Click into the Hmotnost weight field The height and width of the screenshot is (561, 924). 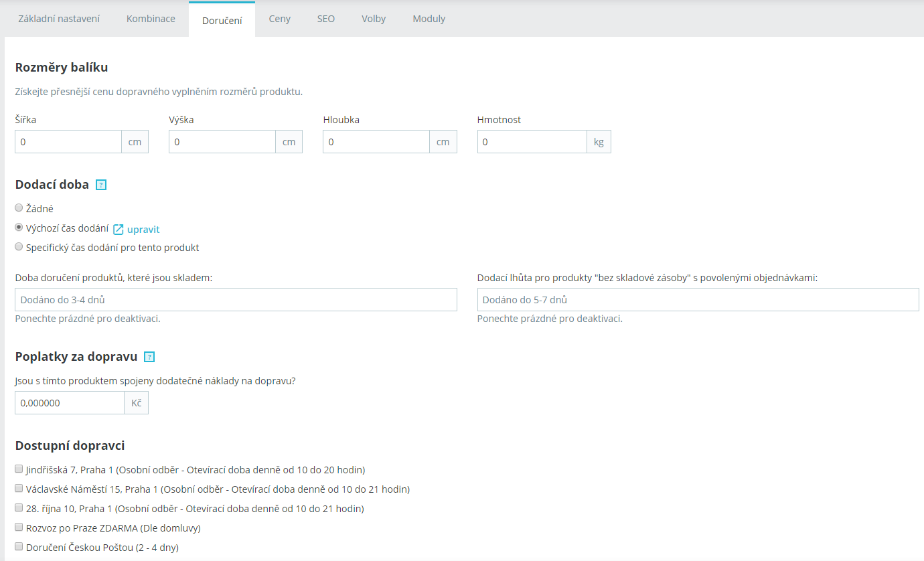pos(532,142)
